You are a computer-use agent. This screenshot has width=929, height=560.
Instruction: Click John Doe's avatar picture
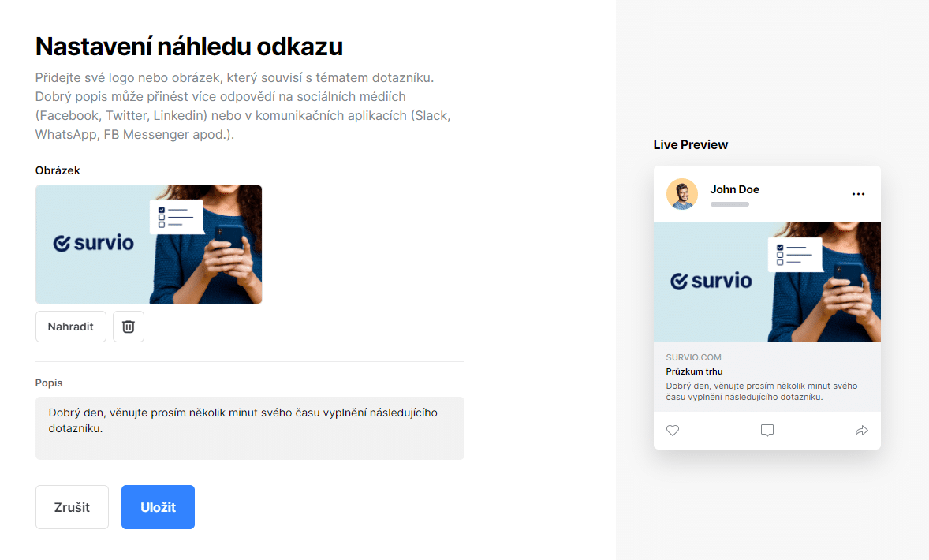[682, 194]
